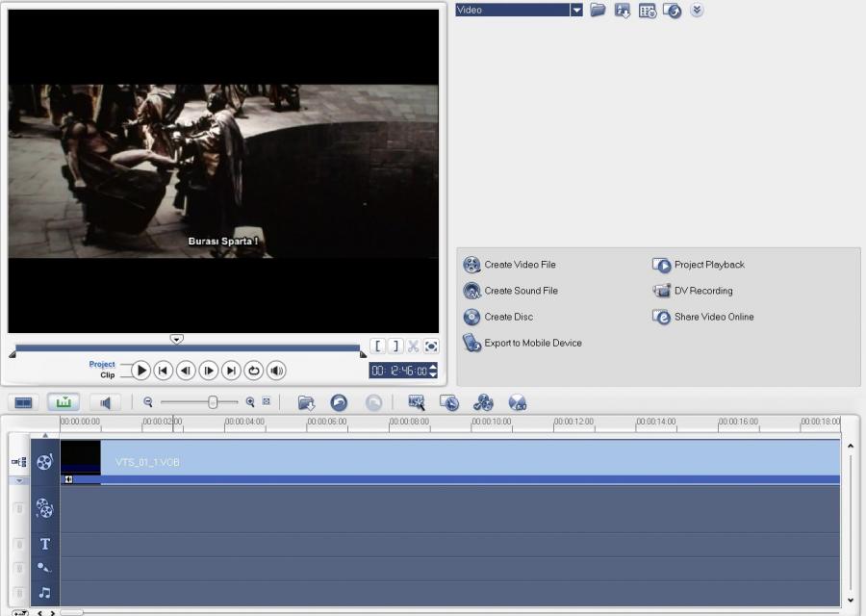Switch playback mode to Project

102,364
